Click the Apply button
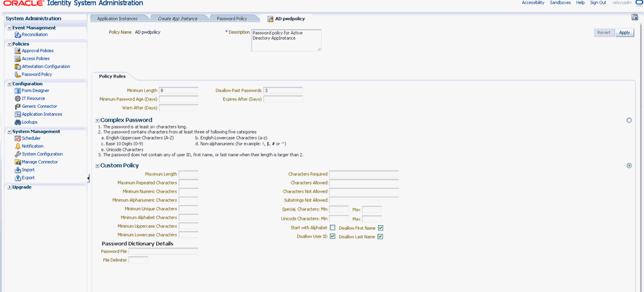Viewport: 644px width, 292px height. (x=624, y=33)
